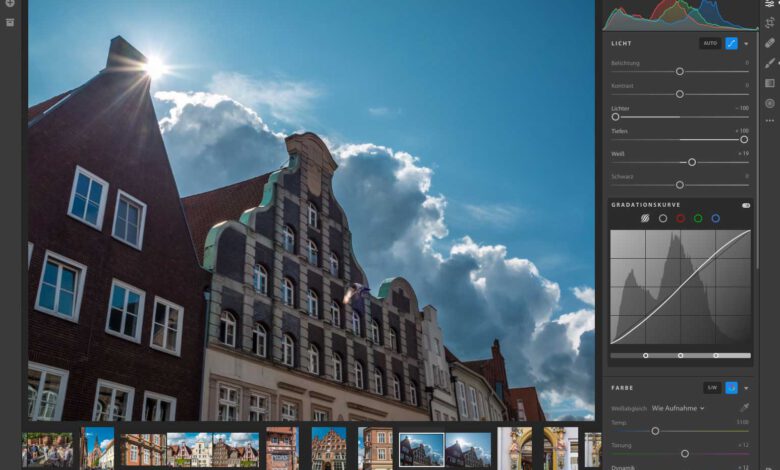Select the Healing Brush tool
The image size is (780, 470).
pos(770,42)
